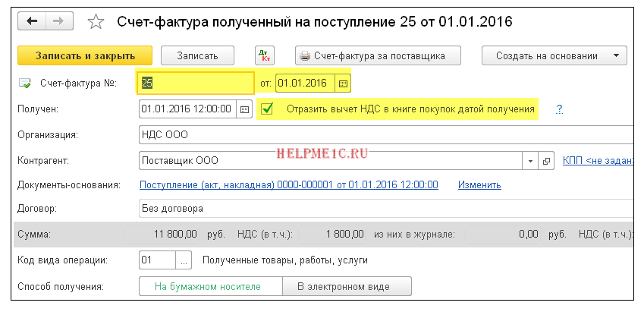Open calendar for Получен date field
Image resolution: width=644 pixels, height=315 pixels.
[244, 109]
